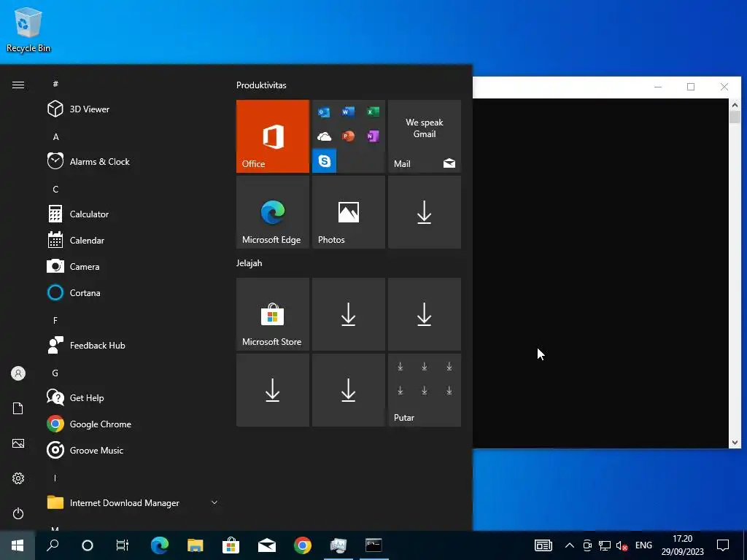This screenshot has height=560, width=747.
Task: Click the Power button in Start
Action: (x=18, y=513)
